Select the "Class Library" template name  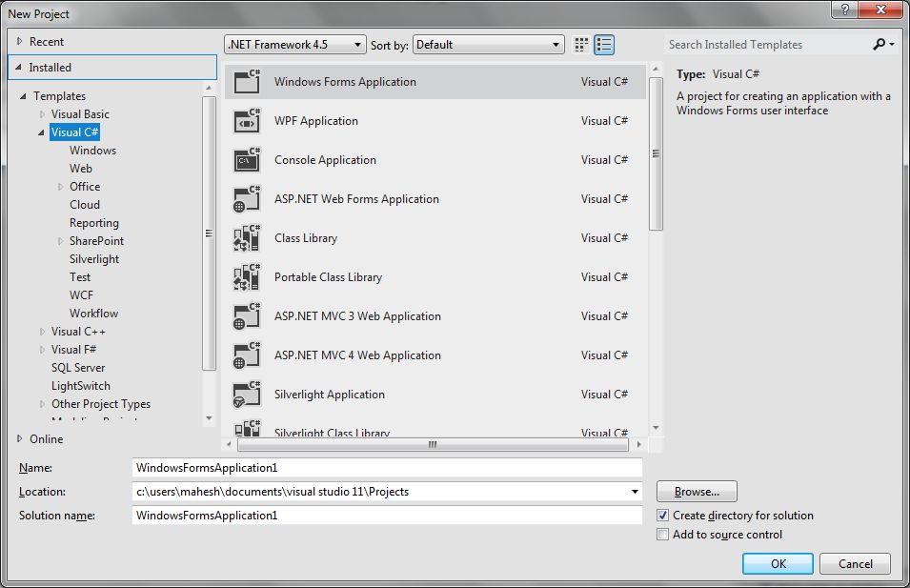(306, 238)
